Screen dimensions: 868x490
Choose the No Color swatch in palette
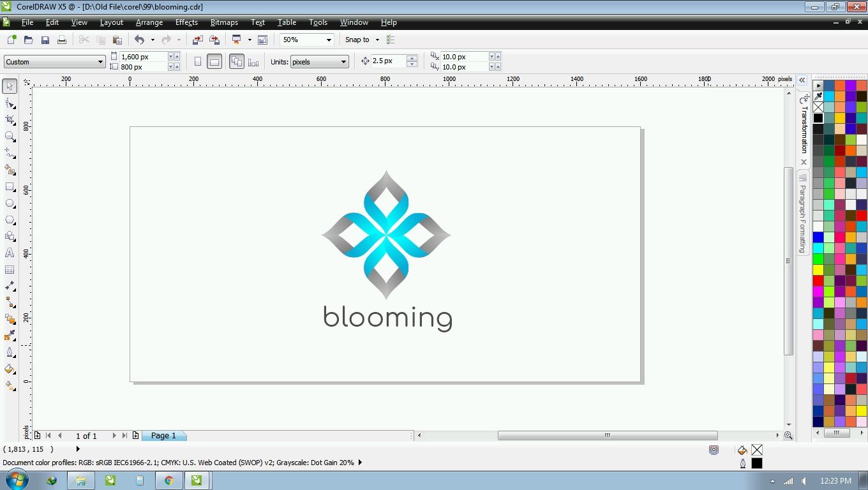point(818,107)
